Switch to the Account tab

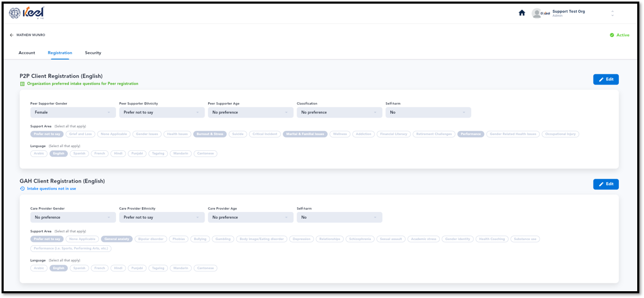27,53
